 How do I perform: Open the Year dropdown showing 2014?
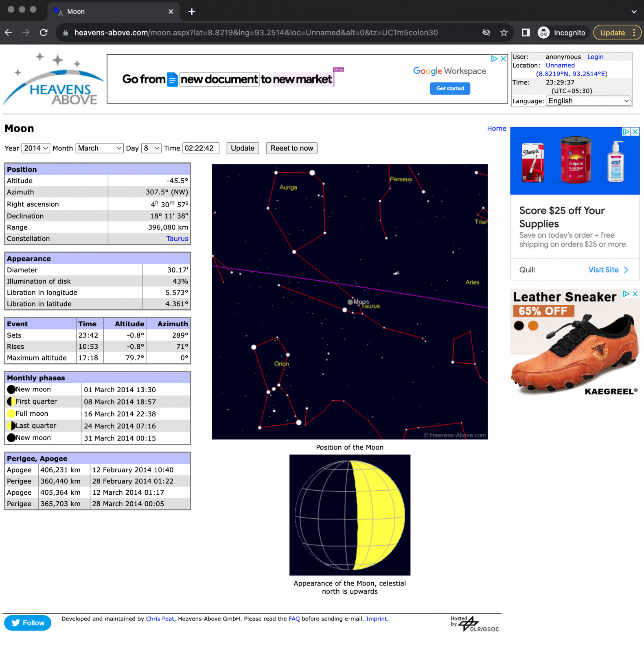35,148
